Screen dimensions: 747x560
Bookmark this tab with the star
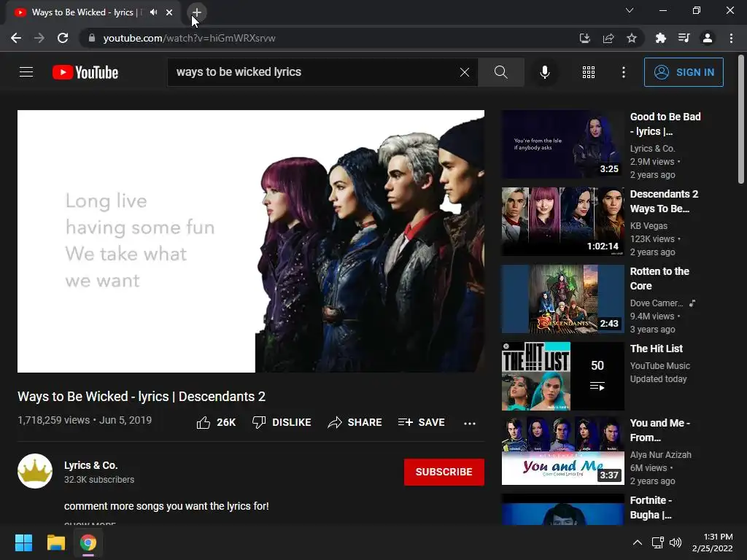point(632,38)
